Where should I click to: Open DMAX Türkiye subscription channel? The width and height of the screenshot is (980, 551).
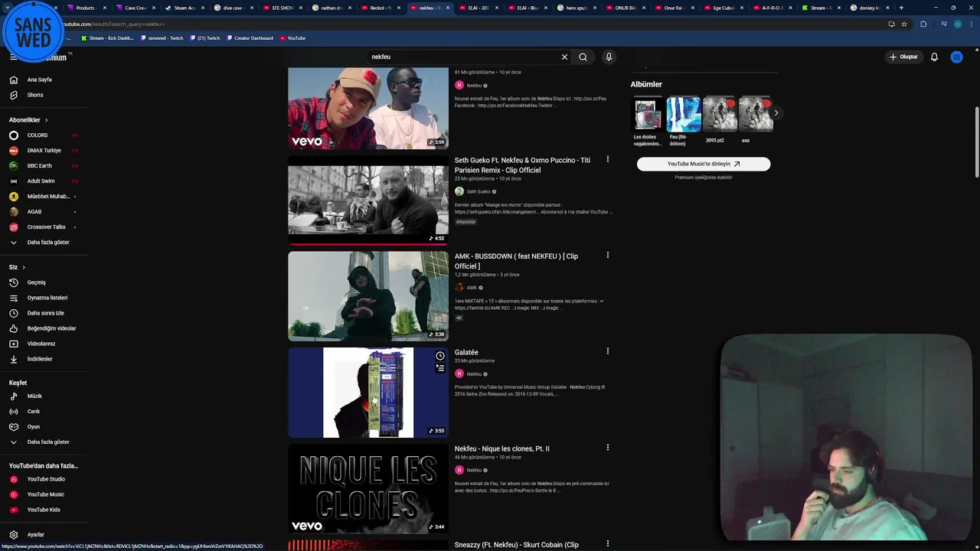(x=44, y=151)
